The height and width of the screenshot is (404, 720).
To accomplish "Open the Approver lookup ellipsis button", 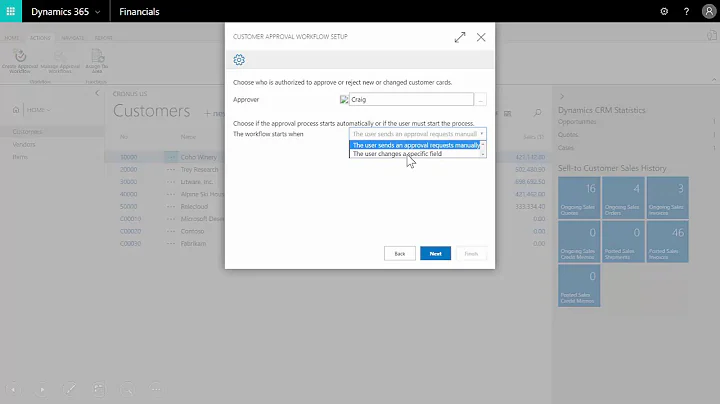I will point(480,99).
